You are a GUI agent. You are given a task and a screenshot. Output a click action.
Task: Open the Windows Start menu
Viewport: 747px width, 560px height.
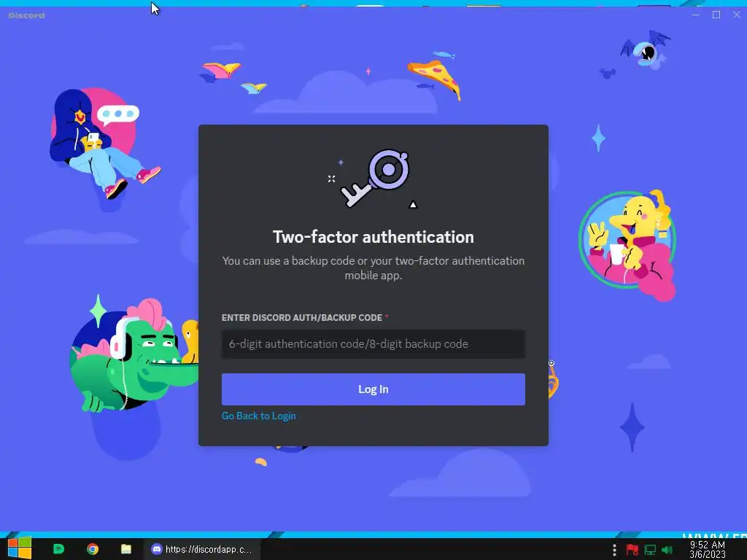tap(20, 548)
